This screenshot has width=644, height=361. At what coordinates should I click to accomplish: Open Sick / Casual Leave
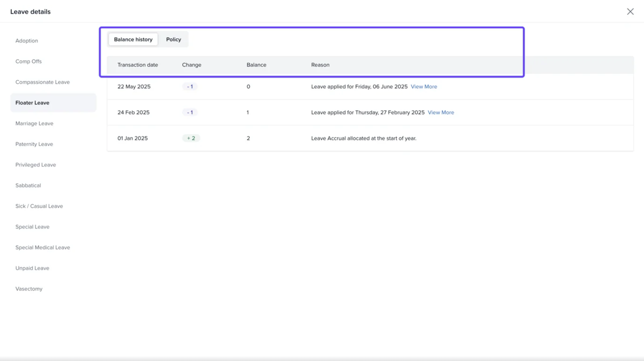click(39, 206)
